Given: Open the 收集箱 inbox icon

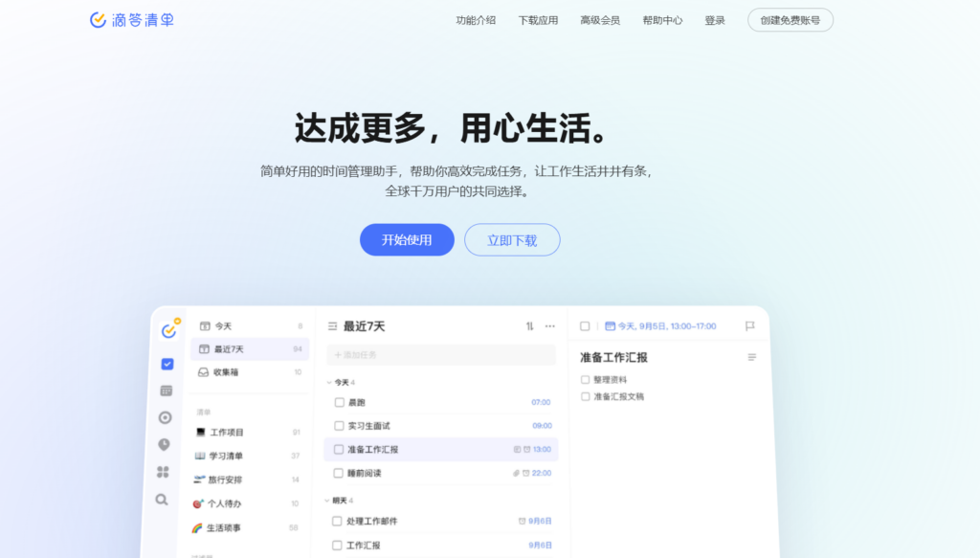Looking at the screenshot, I should coord(203,371).
